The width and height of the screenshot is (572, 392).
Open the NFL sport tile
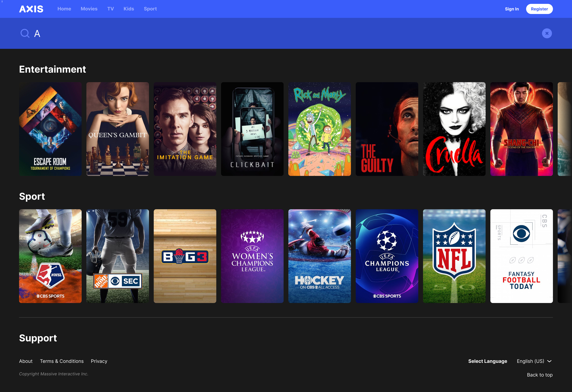pyautogui.click(x=454, y=256)
